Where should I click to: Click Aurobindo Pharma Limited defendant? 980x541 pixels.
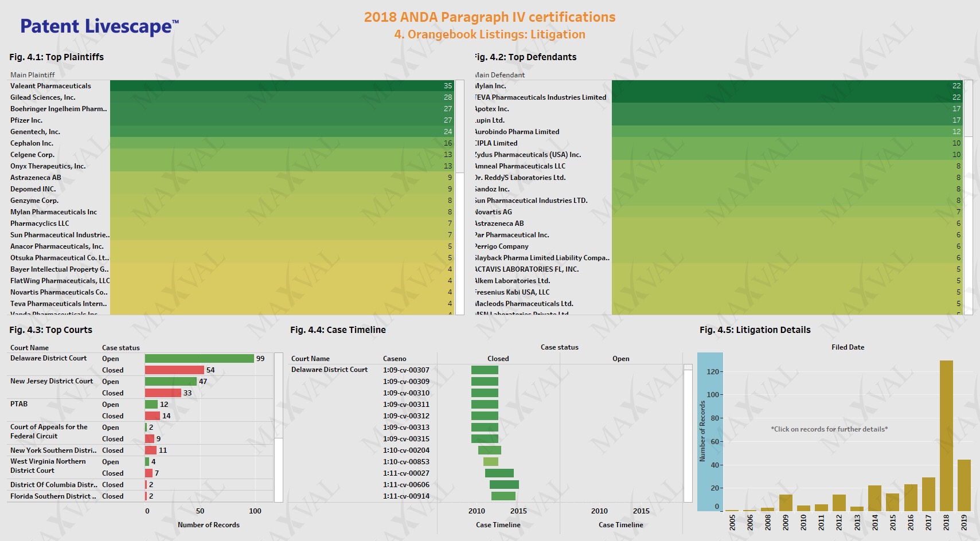719,132
